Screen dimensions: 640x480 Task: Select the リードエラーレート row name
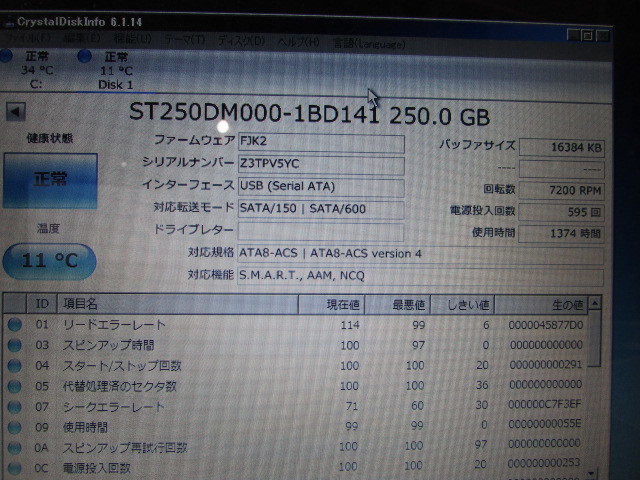click(x=114, y=325)
